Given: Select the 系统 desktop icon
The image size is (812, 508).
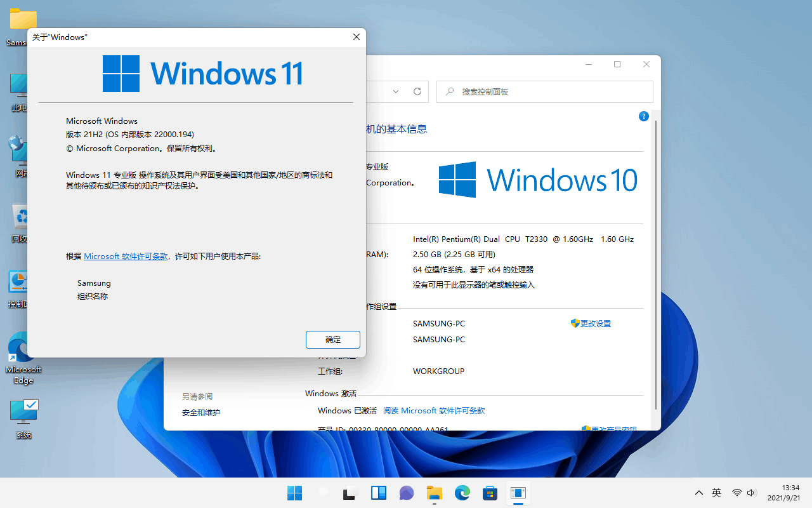Looking at the screenshot, I should point(23,419).
